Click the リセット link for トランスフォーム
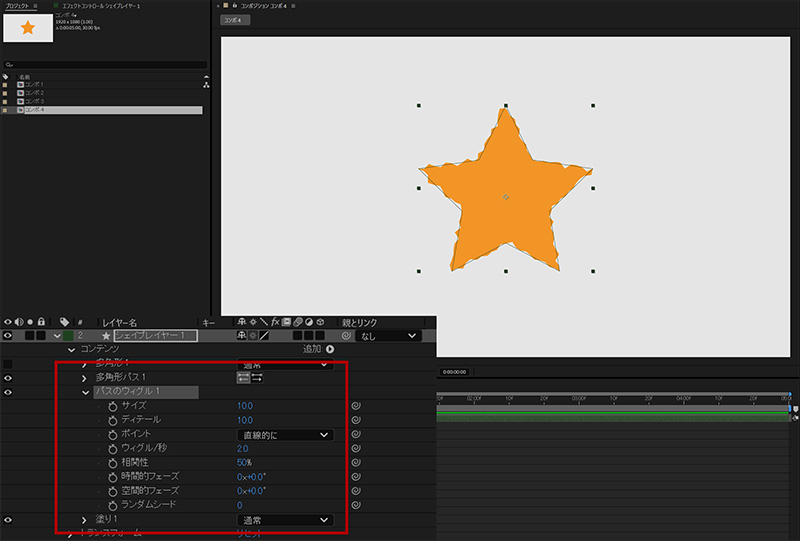Image resolution: width=800 pixels, height=541 pixels. point(250,534)
